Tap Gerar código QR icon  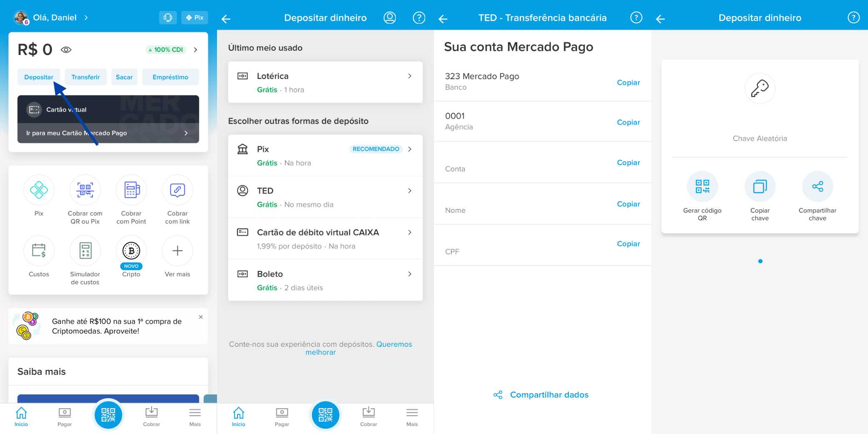click(702, 186)
